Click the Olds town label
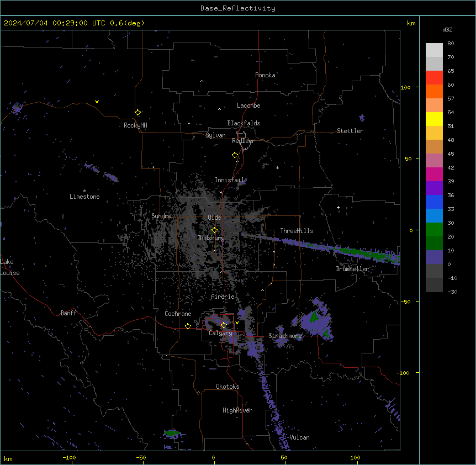 tap(214, 218)
